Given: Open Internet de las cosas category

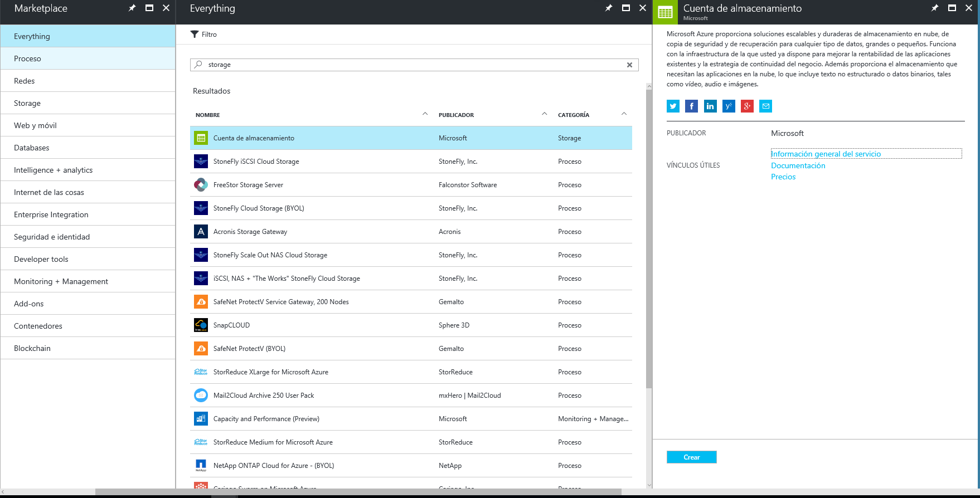Looking at the screenshot, I should click(x=88, y=192).
